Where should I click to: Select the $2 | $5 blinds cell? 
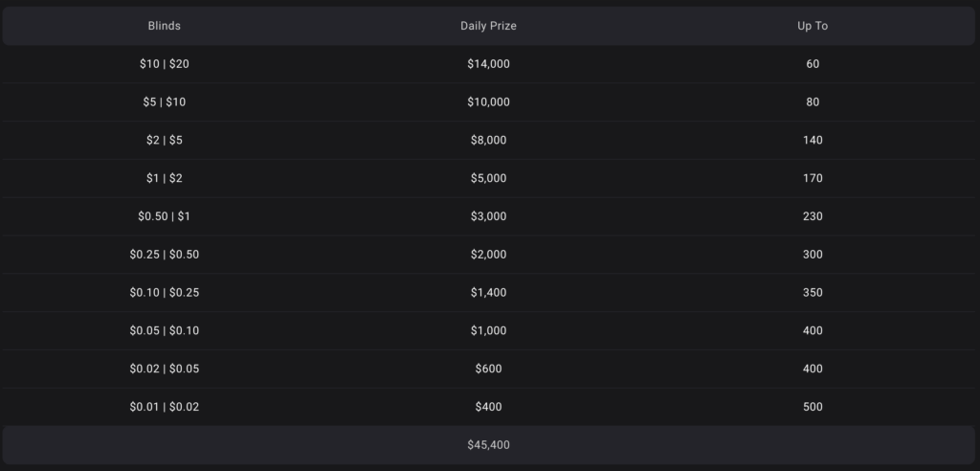(x=165, y=140)
